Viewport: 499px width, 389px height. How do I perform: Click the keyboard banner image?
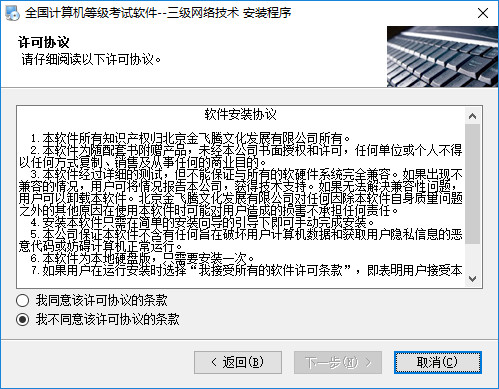[x=443, y=57]
